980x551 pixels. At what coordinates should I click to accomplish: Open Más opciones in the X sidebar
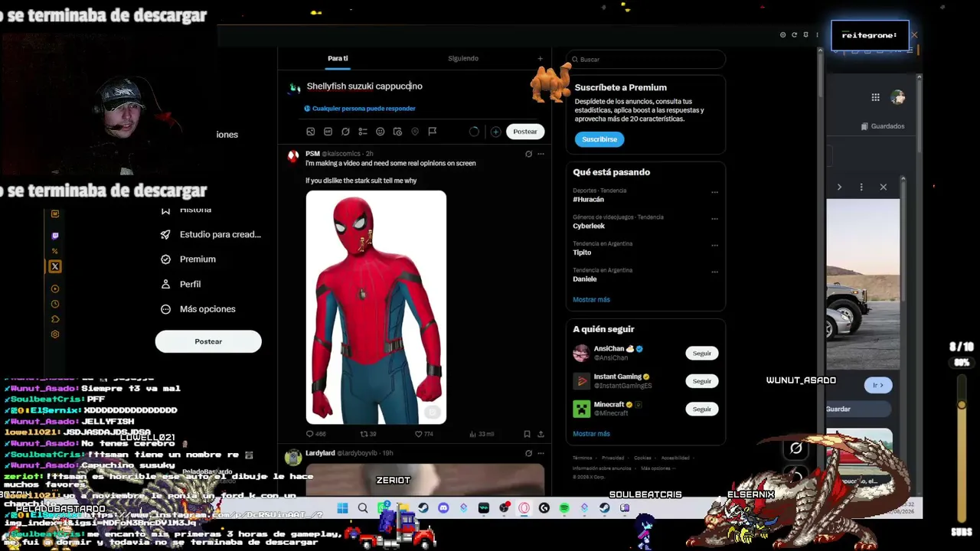[x=198, y=309]
